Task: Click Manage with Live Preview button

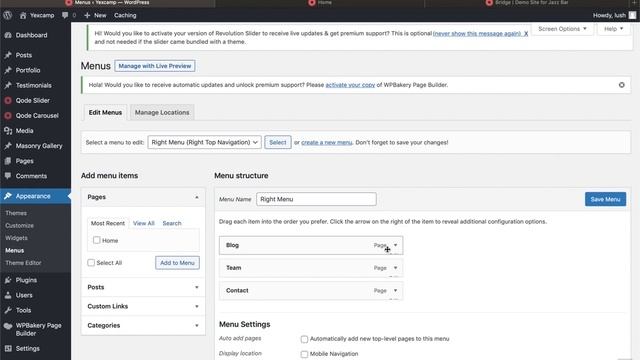Action: click(155, 66)
